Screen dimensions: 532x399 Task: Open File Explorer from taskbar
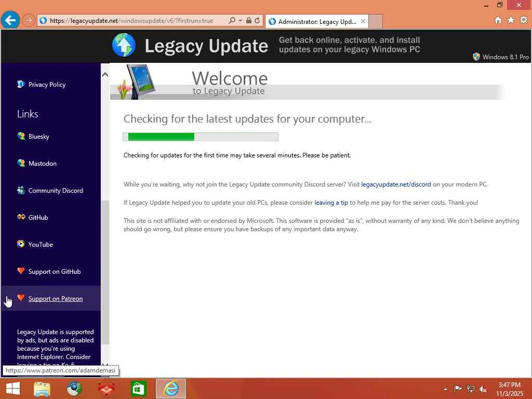pos(42,389)
